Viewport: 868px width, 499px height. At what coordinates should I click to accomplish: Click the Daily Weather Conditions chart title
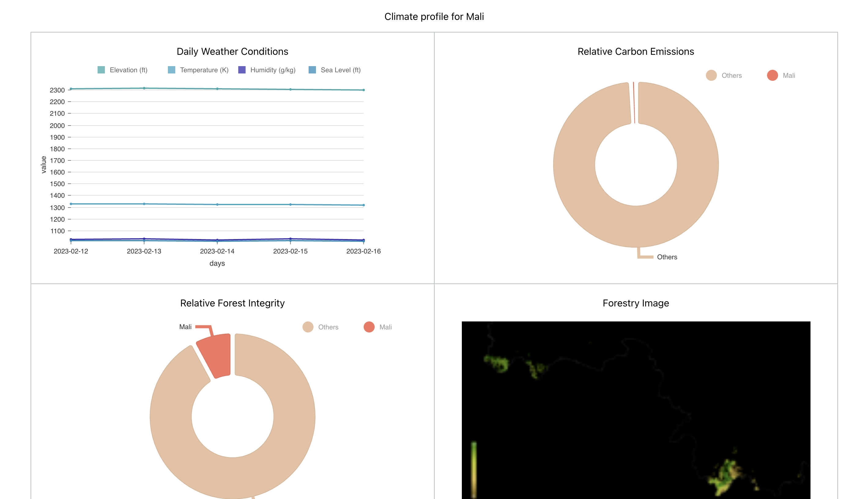232,51
